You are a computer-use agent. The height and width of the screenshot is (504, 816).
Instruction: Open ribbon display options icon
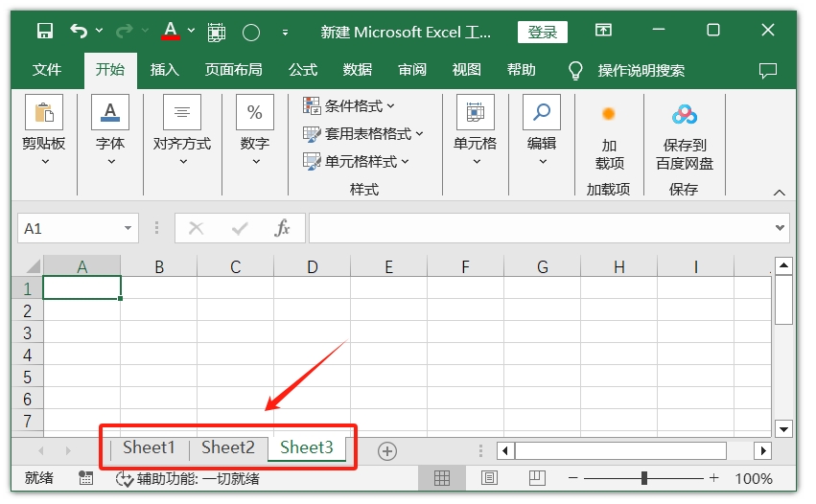[x=604, y=30]
